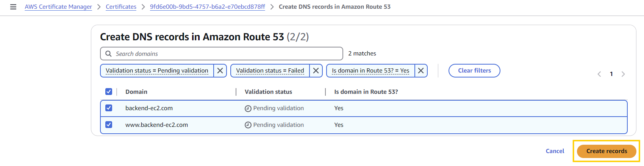This screenshot has width=644, height=166.
Task: Click pending clock icon for backend-ec2.com
Action: (x=248, y=109)
